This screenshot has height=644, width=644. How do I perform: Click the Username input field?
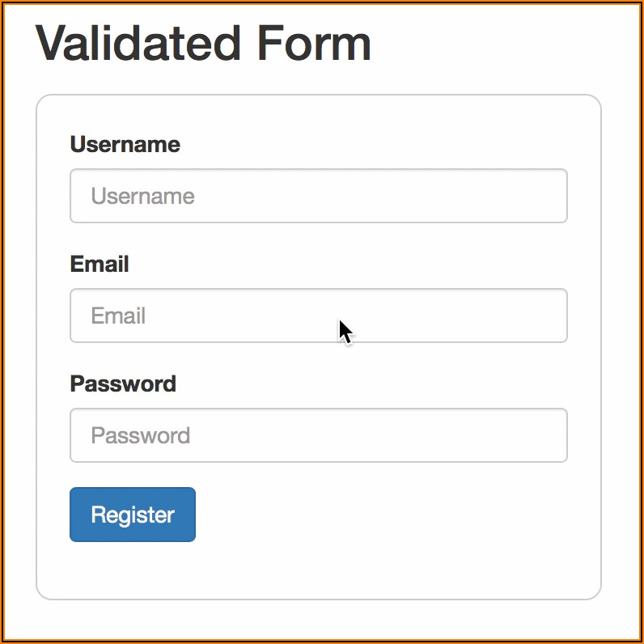[x=318, y=196]
